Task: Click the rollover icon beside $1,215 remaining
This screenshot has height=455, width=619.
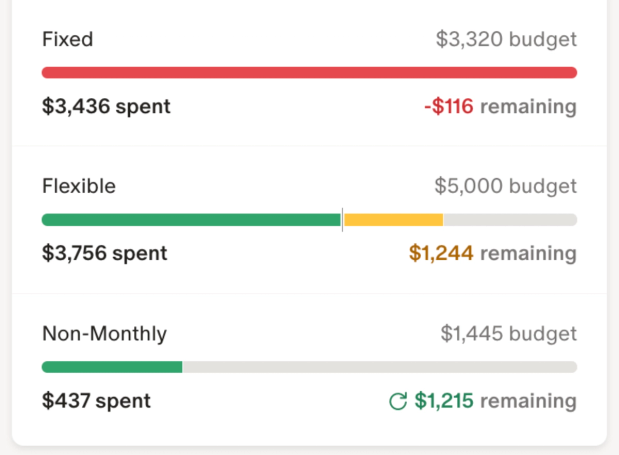Action: point(398,402)
